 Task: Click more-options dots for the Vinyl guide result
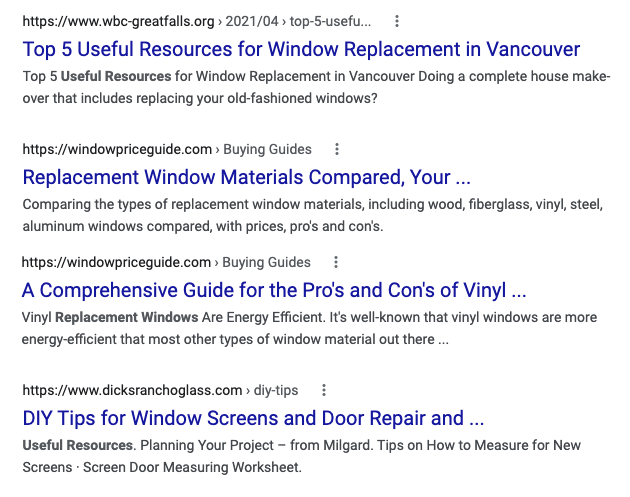pyautogui.click(x=336, y=263)
